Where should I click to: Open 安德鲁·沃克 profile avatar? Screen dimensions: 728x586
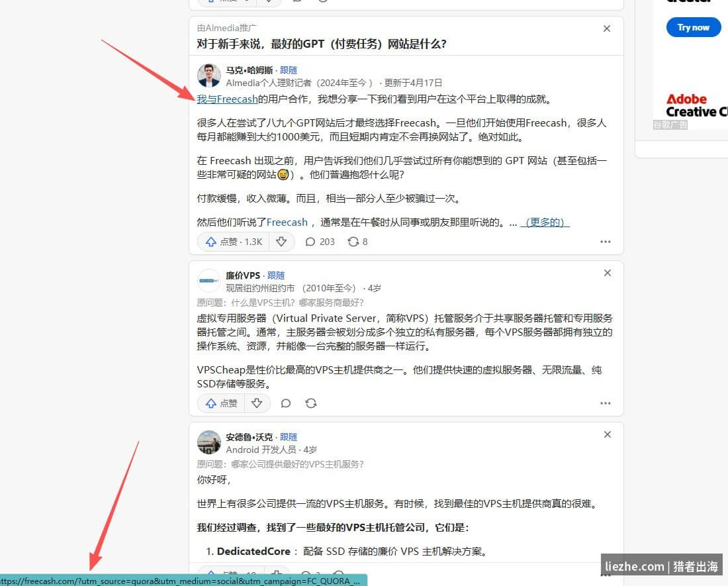209,442
